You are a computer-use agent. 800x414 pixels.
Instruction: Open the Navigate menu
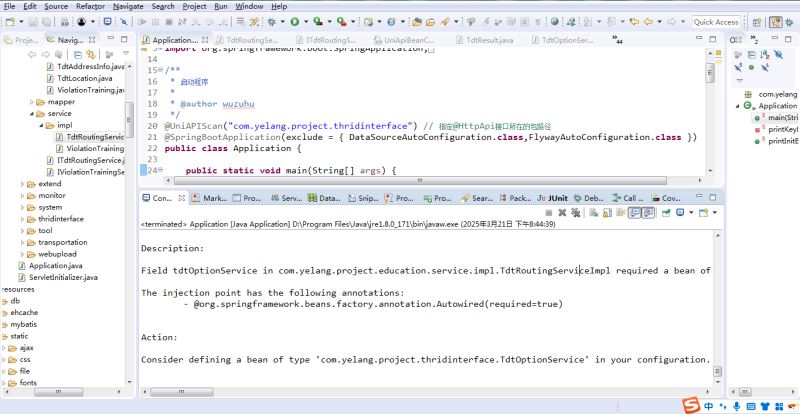pyautogui.click(x=128, y=7)
